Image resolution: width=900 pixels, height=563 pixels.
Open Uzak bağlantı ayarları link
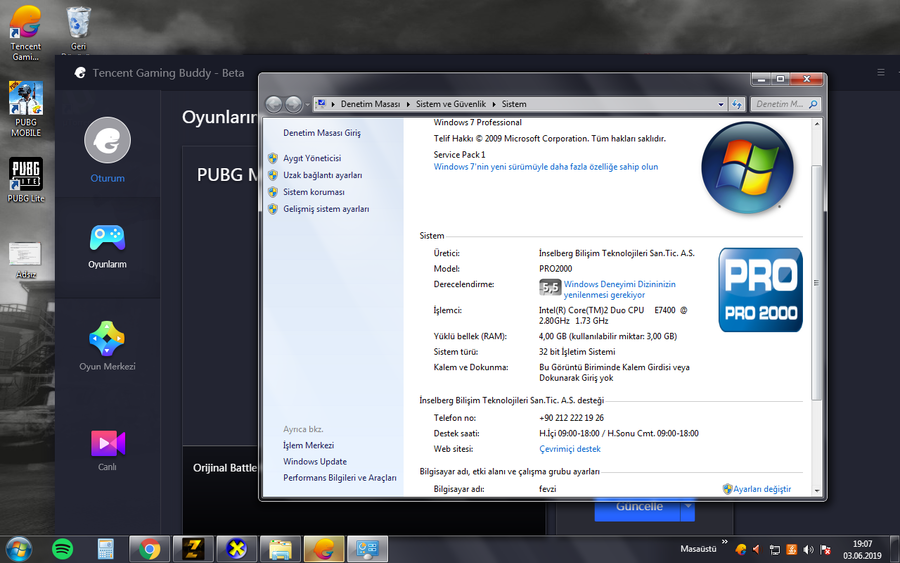point(322,175)
